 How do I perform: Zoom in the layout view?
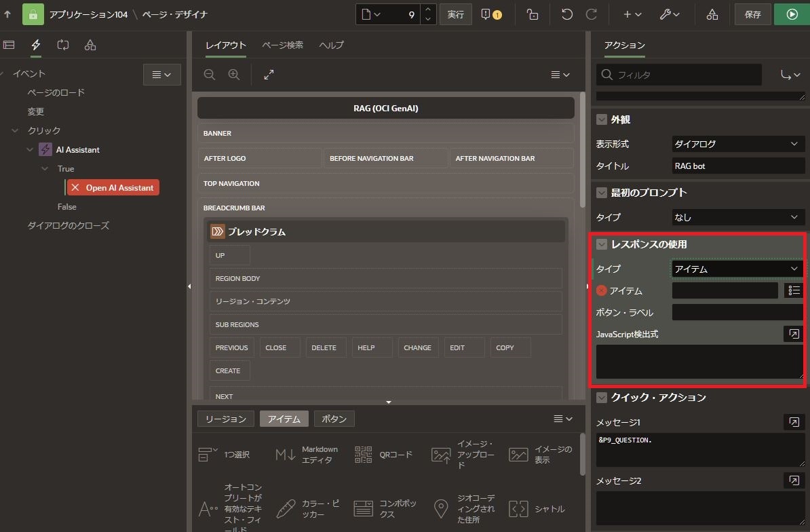[x=234, y=75]
